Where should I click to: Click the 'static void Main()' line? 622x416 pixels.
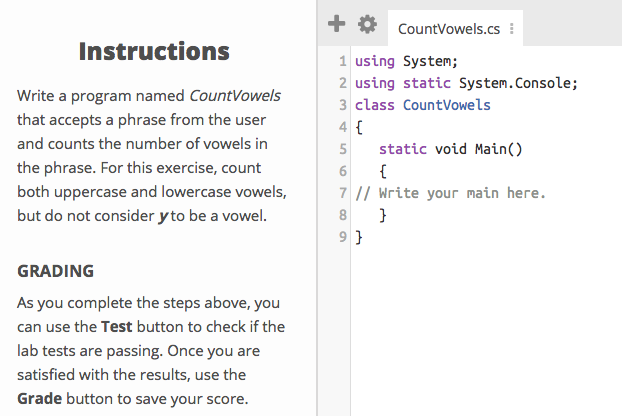pos(451,149)
